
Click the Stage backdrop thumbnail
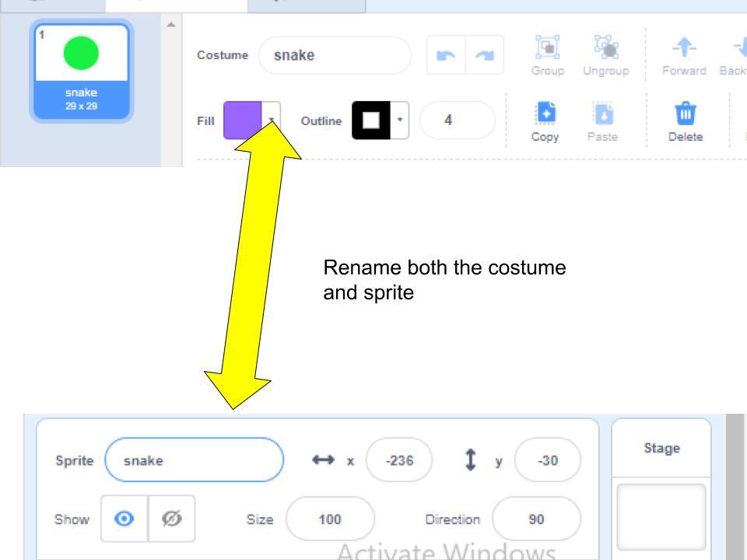click(661, 517)
